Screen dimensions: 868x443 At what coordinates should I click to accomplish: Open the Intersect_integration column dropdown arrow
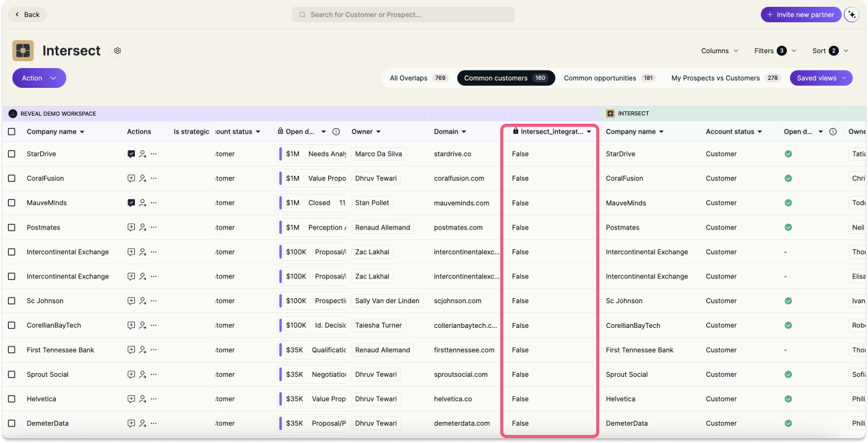tap(589, 132)
